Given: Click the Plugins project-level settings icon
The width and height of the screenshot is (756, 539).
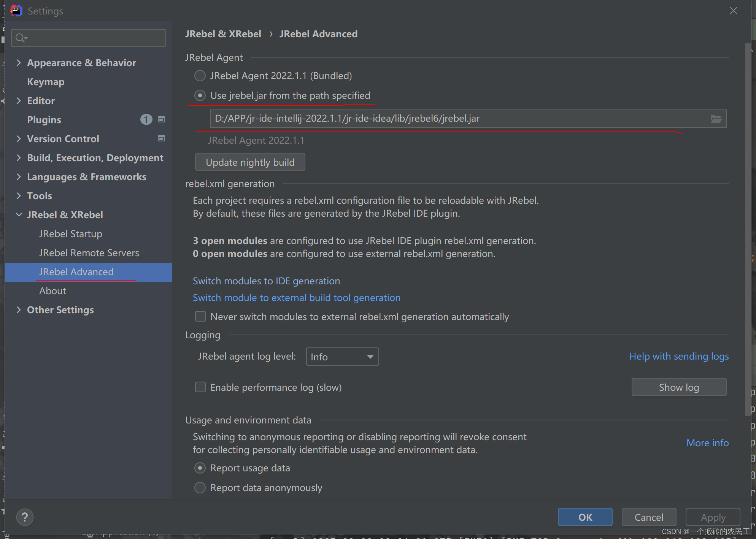Looking at the screenshot, I should click(x=161, y=120).
